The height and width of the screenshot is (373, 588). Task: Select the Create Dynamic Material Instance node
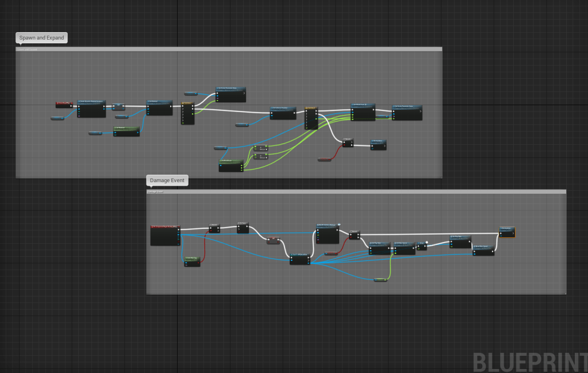tap(91, 109)
